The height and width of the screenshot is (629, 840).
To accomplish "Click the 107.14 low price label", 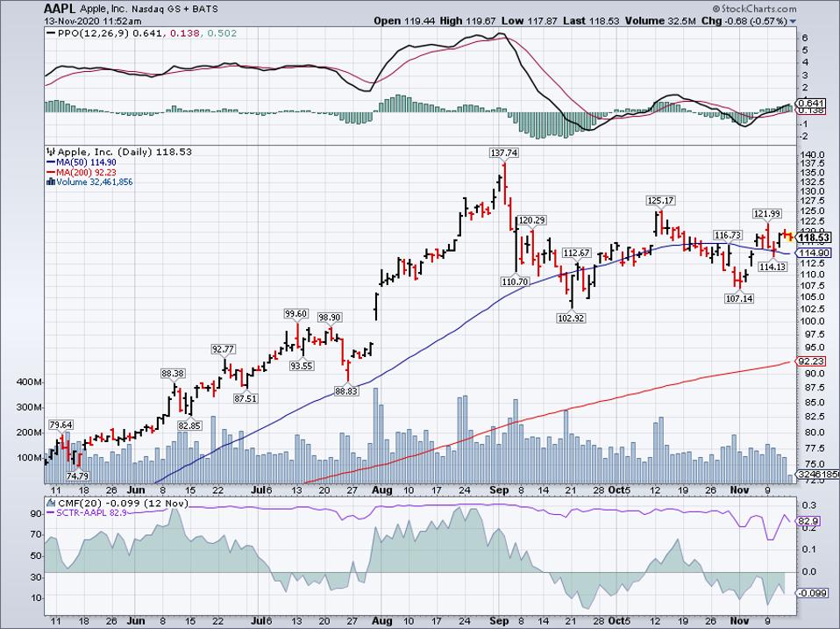I will [739, 298].
